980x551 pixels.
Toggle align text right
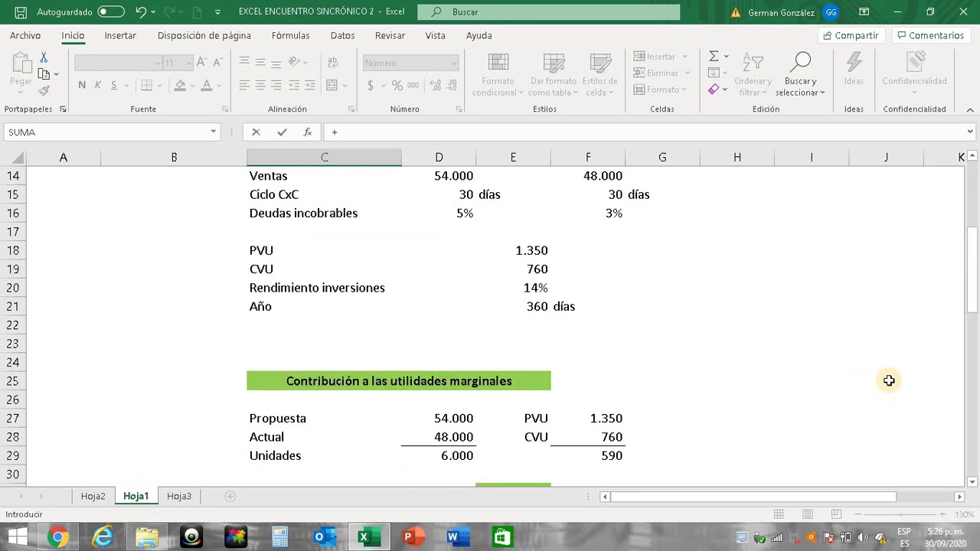click(x=276, y=85)
